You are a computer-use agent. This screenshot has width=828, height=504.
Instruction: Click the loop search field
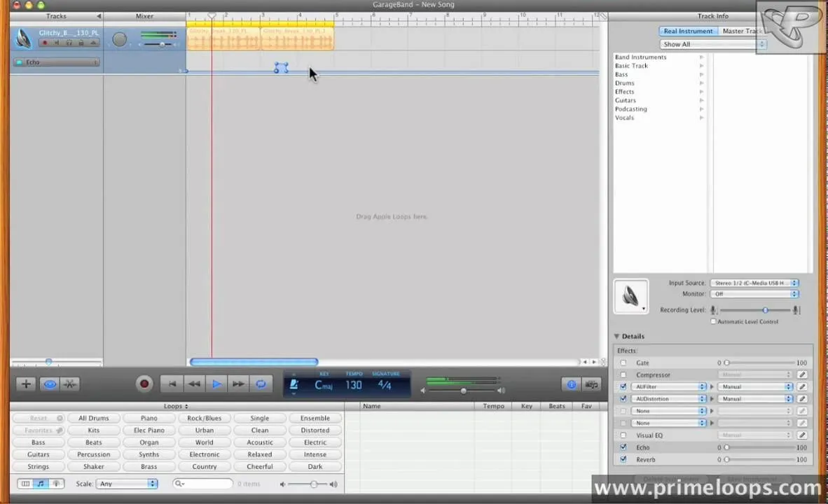203,484
